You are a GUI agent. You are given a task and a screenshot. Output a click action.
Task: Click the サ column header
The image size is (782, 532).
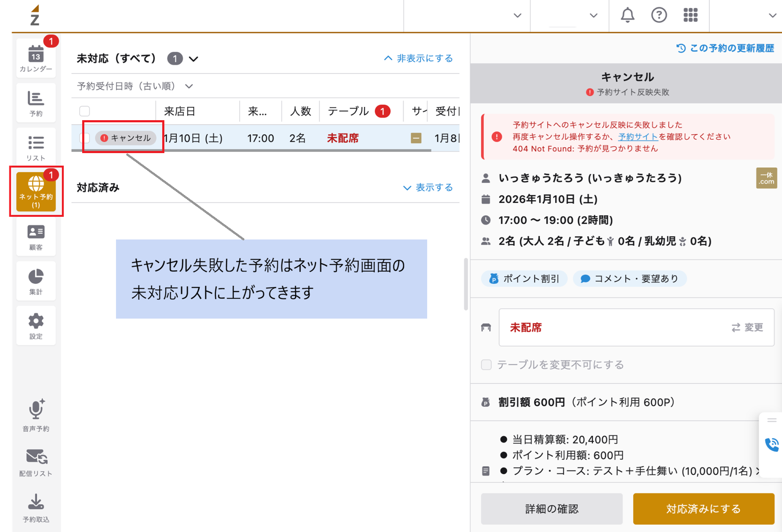(419, 111)
